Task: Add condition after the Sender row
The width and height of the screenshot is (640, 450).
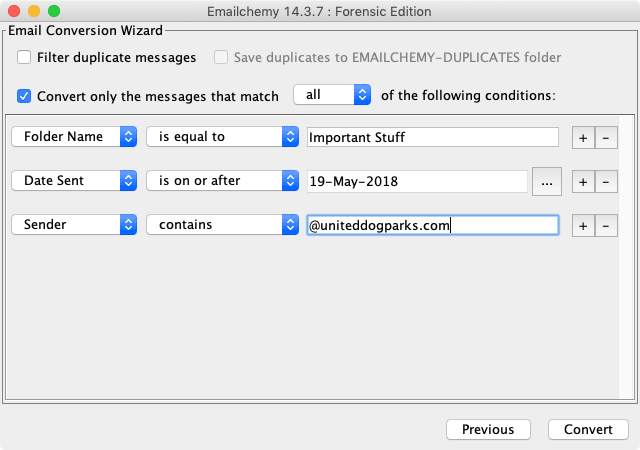Action: point(583,226)
